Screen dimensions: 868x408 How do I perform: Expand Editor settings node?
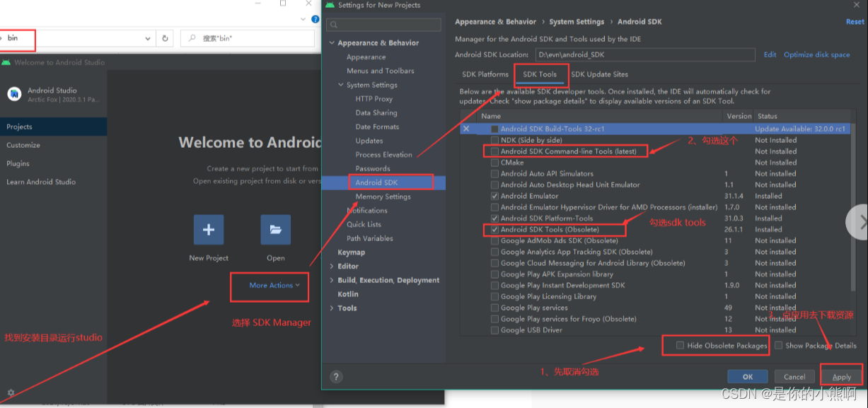click(332, 267)
